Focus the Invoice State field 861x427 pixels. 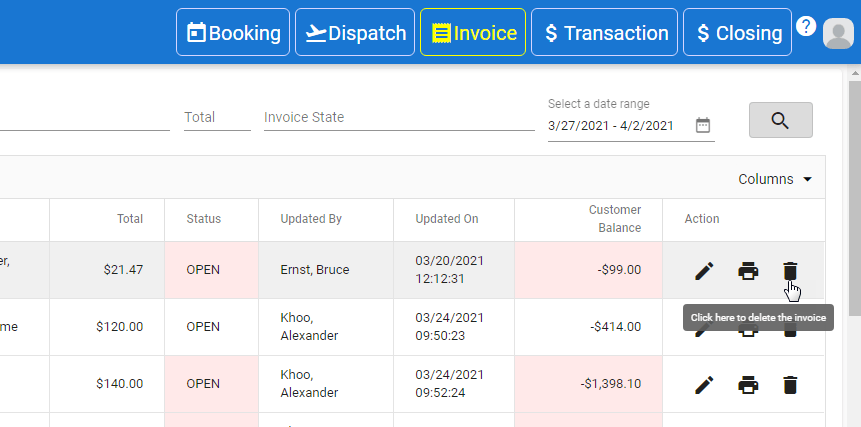[x=399, y=117]
